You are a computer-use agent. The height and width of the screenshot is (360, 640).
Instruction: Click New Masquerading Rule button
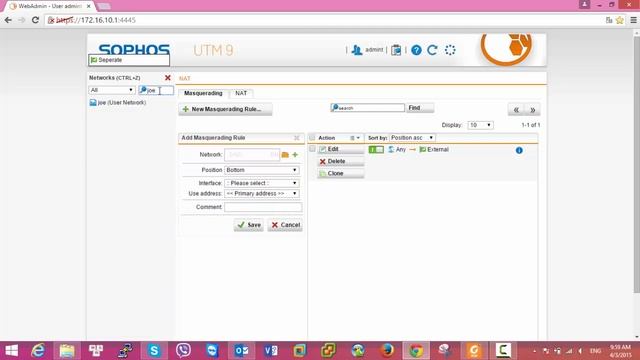point(225,109)
